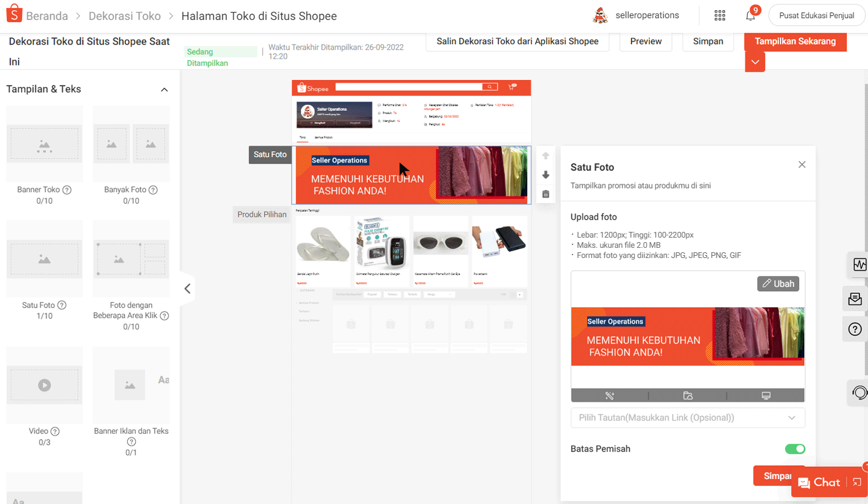Click the desktop preview monitor icon

point(766,396)
